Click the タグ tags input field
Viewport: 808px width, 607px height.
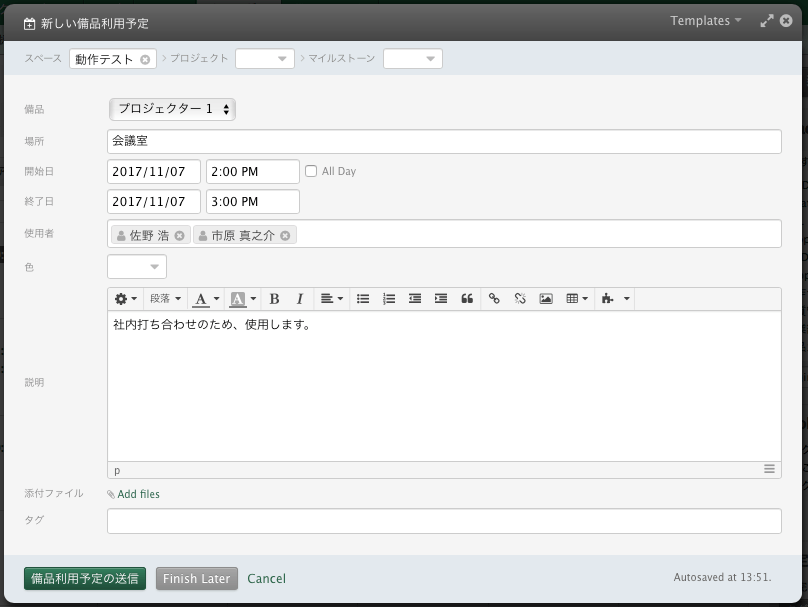(x=444, y=521)
